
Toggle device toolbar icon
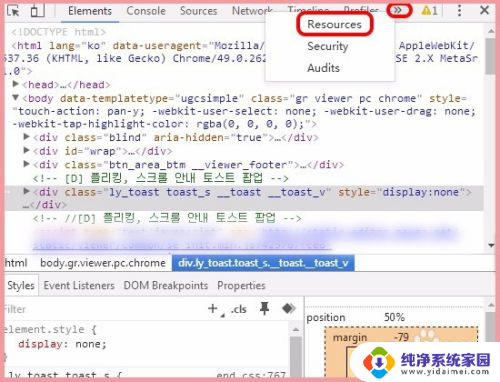37,11
